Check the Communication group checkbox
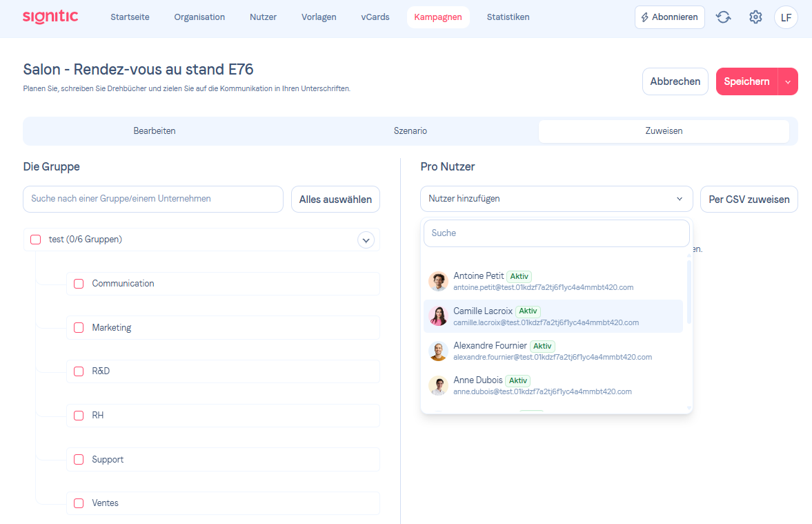This screenshot has height=524, width=812. click(x=79, y=284)
